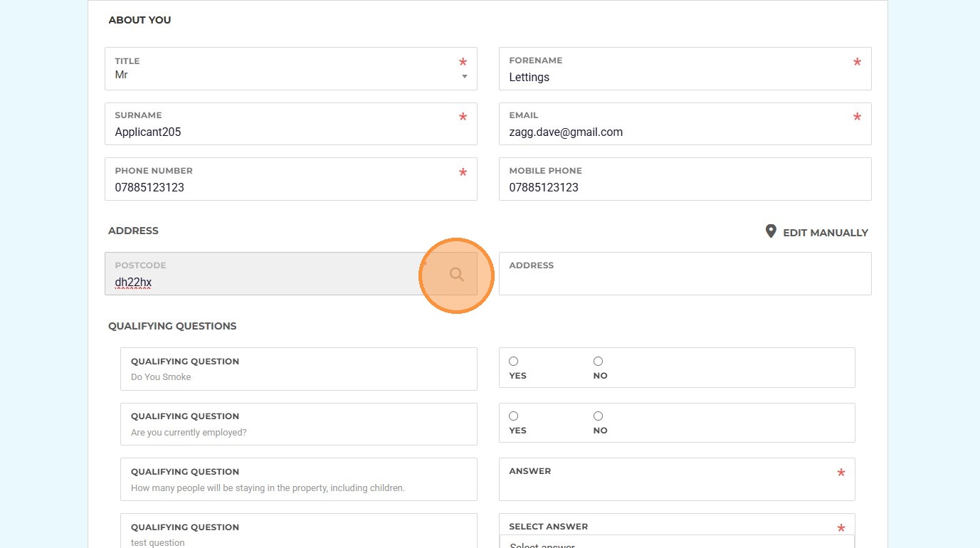Click the Edit Manually link
Viewport: 980px width, 548px height.
[x=825, y=233]
